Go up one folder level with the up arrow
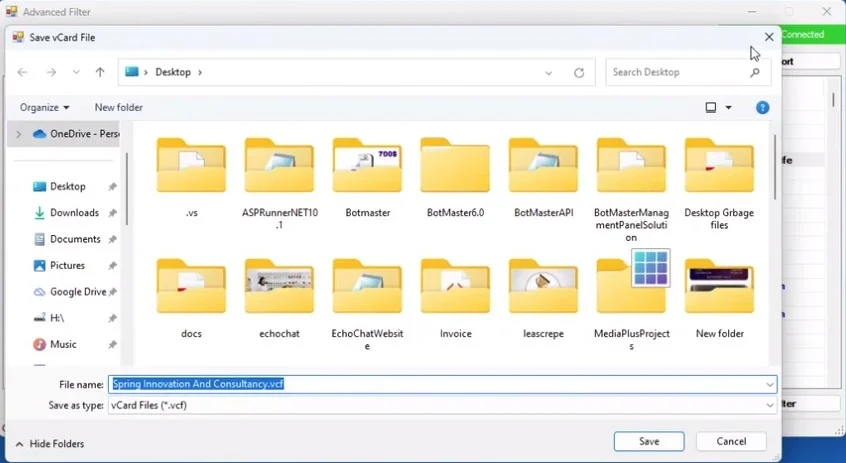Viewport: 846px width, 463px height. click(x=100, y=72)
